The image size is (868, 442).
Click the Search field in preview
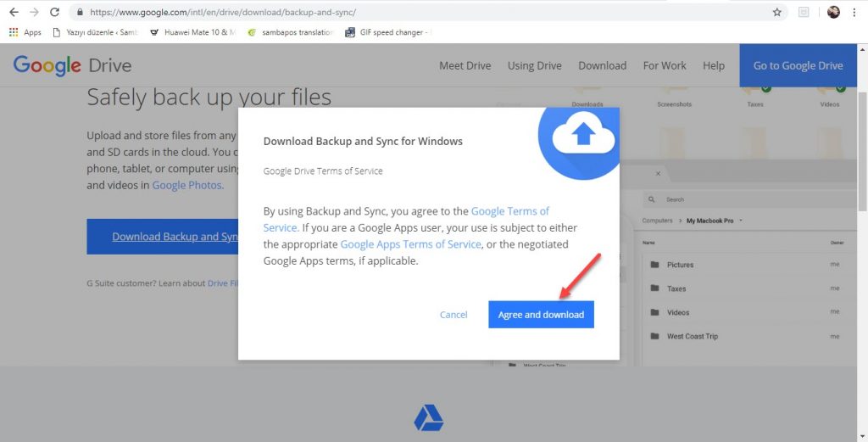pyautogui.click(x=750, y=199)
